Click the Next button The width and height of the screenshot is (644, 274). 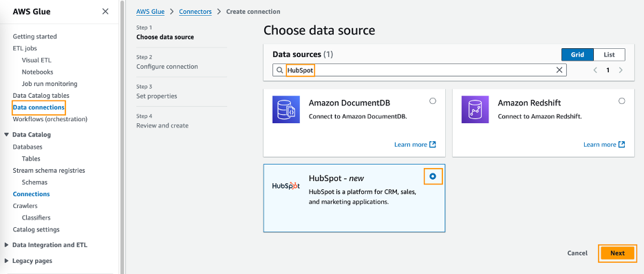[617, 253]
